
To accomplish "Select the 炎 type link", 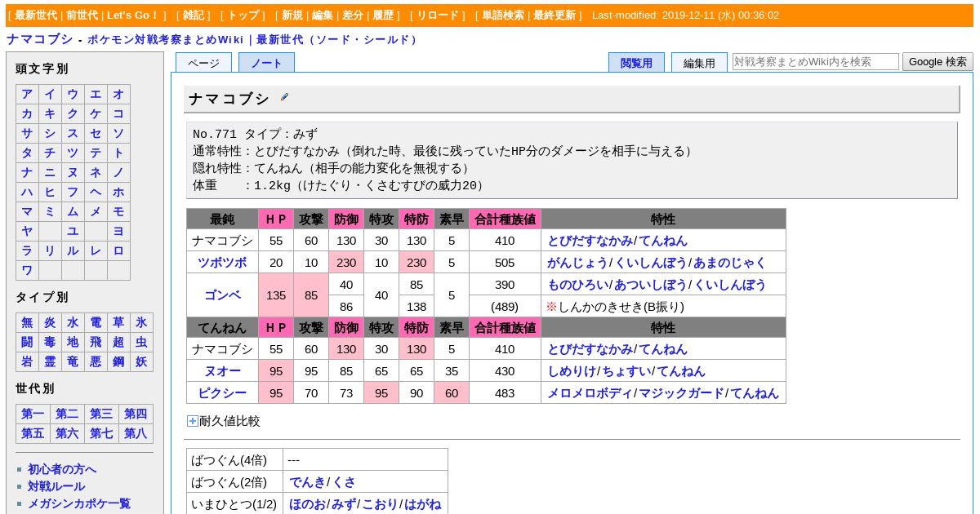I will click(x=50, y=322).
